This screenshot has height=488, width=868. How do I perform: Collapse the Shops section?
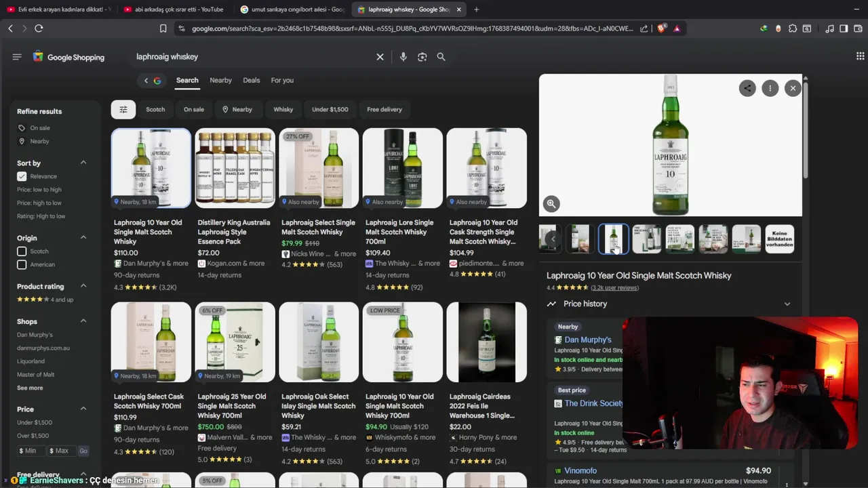tap(83, 321)
